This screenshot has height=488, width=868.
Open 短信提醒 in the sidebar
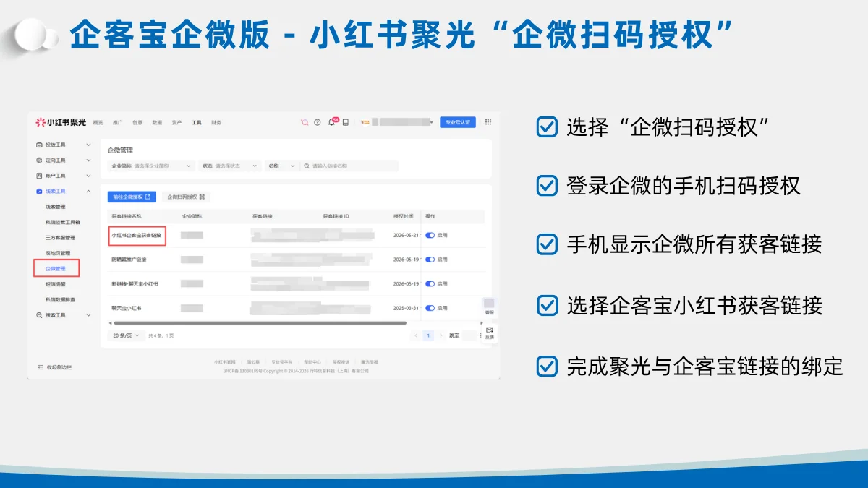click(x=55, y=284)
